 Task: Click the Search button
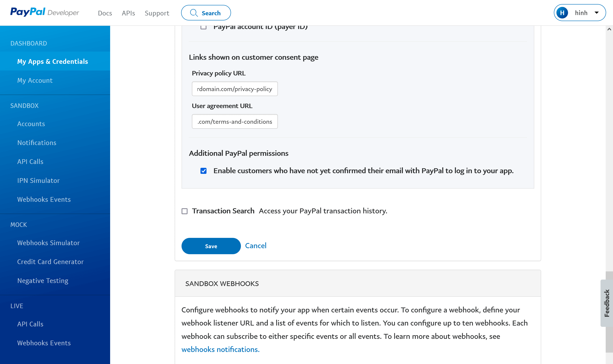pyautogui.click(x=206, y=13)
